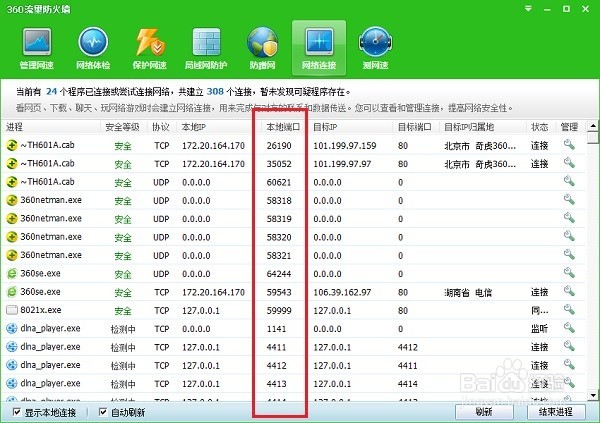600x423 pixels.
Task: Toggle the 显示本地连接 checkbox
Action: point(17,412)
